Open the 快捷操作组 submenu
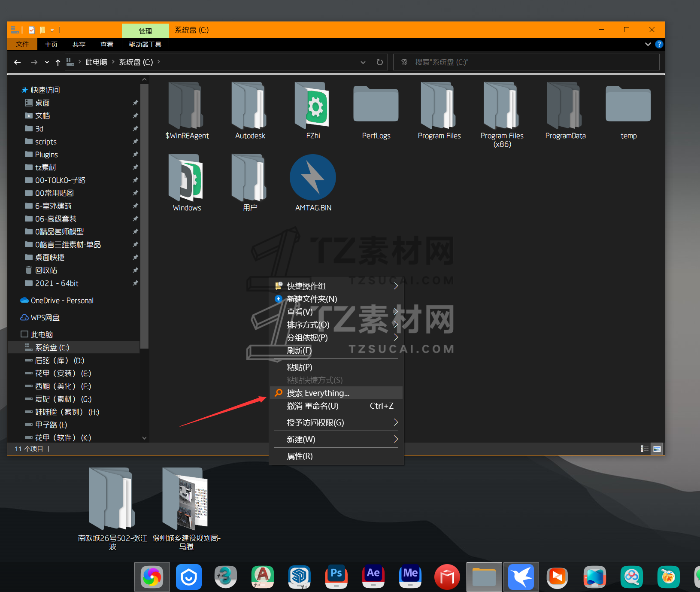Screen dimensions: 700x592 (x=336, y=286)
